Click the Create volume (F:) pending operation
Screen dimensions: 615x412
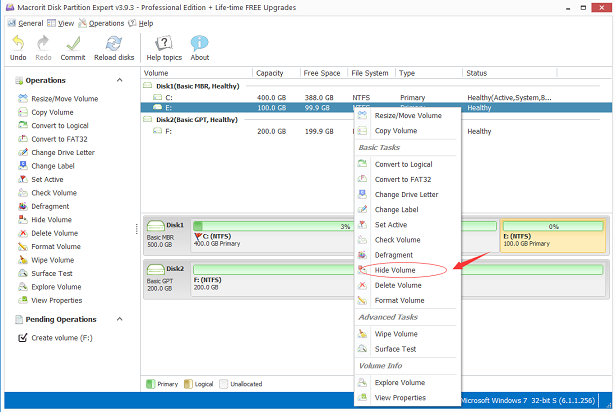(55, 338)
